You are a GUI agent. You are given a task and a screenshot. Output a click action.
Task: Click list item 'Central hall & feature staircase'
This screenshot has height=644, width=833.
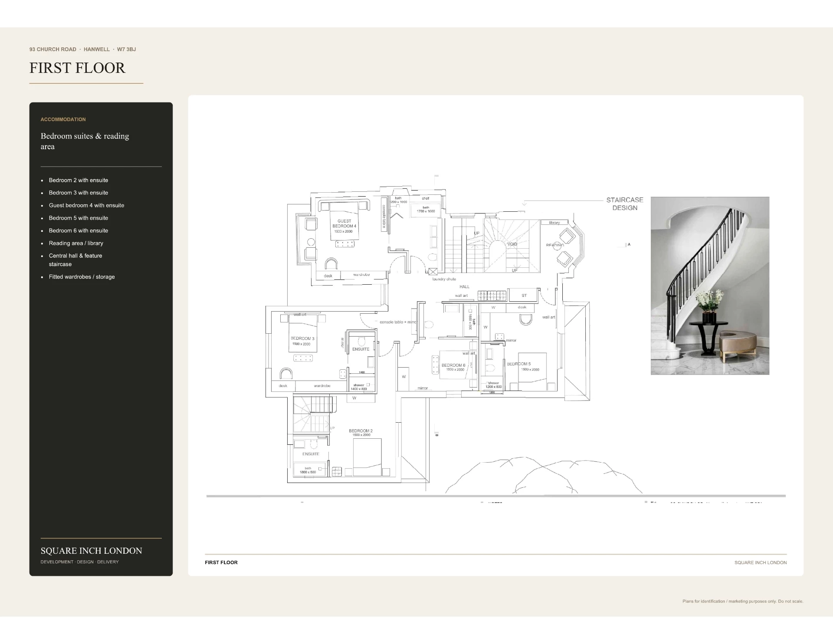[75, 260]
